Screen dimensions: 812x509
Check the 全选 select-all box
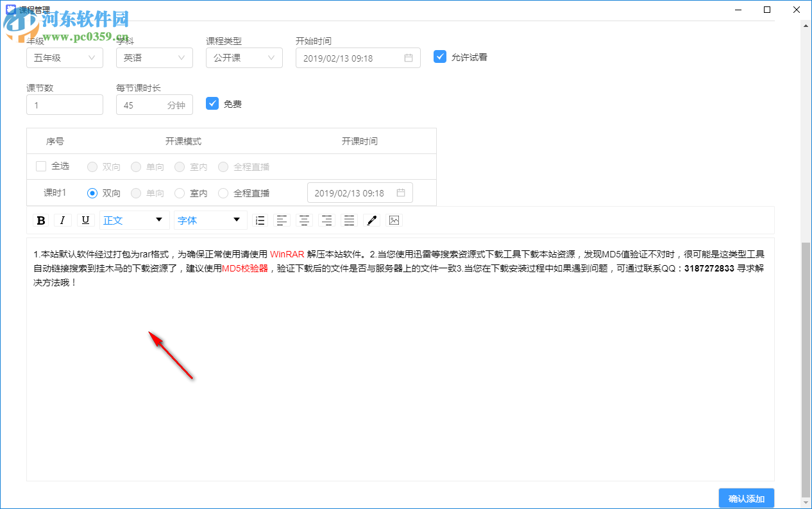tap(41, 166)
